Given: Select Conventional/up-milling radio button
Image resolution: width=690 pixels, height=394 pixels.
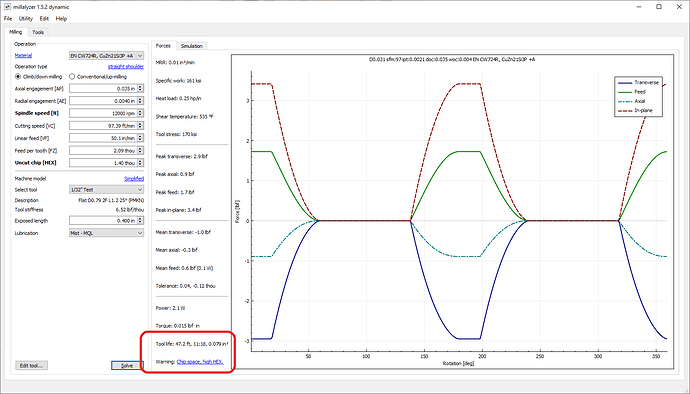Looking at the screenshot, I should point(72,77).
